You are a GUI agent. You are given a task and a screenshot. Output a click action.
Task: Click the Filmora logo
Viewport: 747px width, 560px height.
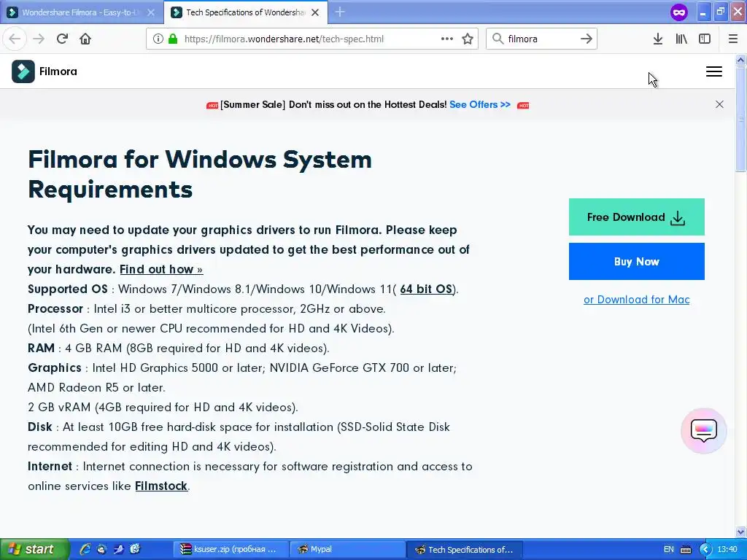pos(44,71)
